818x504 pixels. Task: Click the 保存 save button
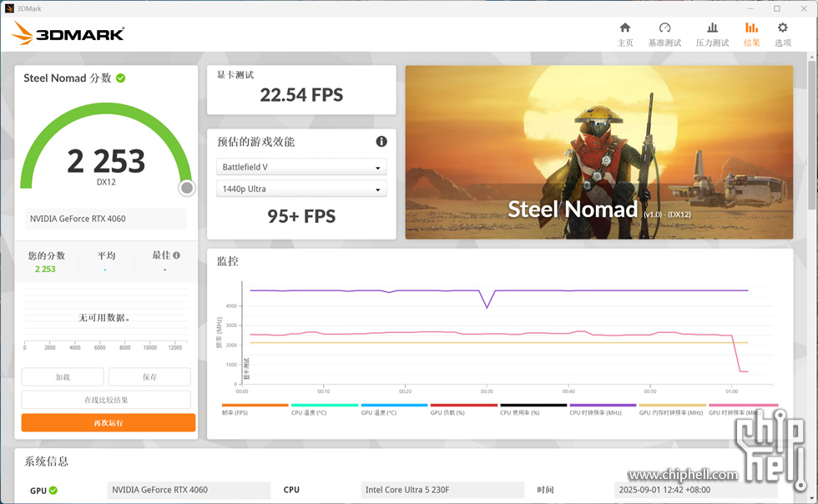(149, 376)
